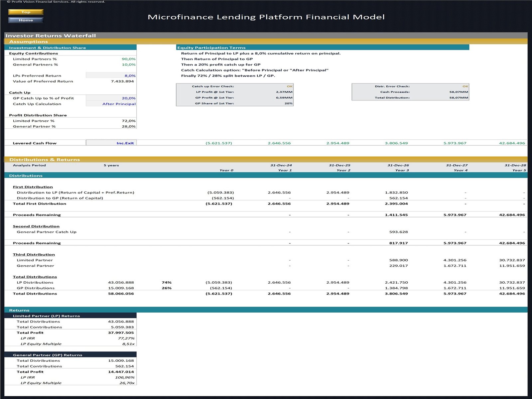This screenshot has height=399, width=532.
Task: Open the Levered Cash Flow 'Inc.Exit' selector
Action: [125, 143]
